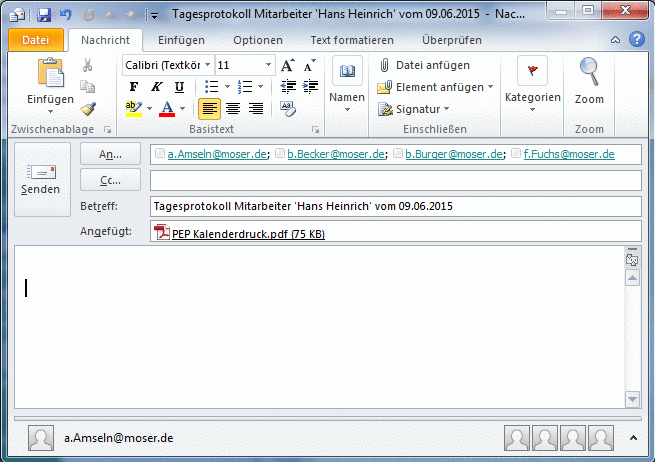655x462 pixels.
Task: Click the Cut scissors icon
Action: coord(87,65)
